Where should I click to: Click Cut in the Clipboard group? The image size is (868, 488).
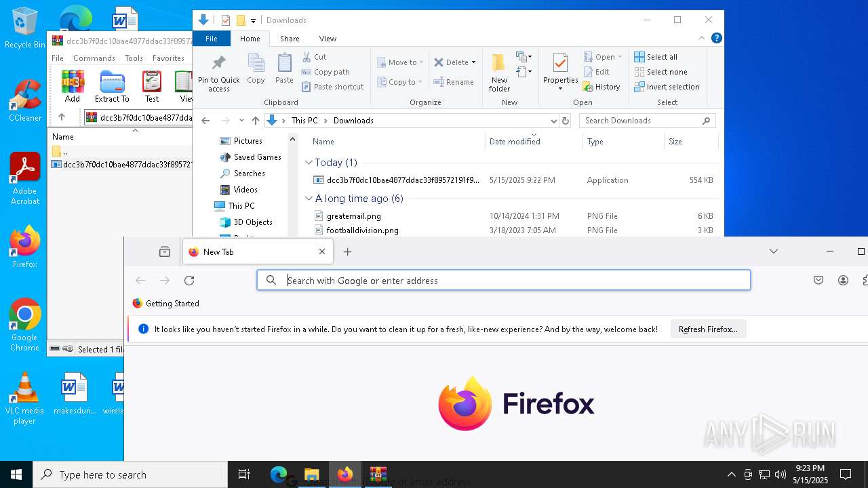tap(314, 57)
